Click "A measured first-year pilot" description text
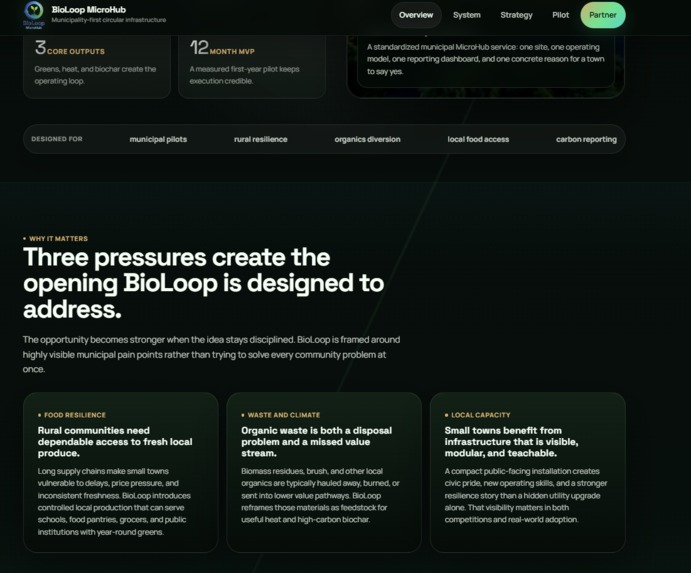Viewport: 691px width, 573px height. (x=244, y=75)
